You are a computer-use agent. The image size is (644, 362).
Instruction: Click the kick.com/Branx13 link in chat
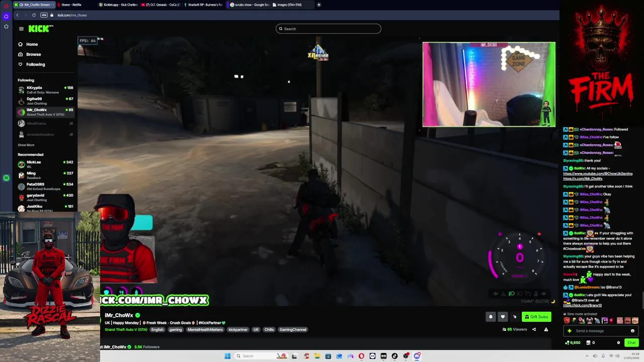(x=582, y=305)
